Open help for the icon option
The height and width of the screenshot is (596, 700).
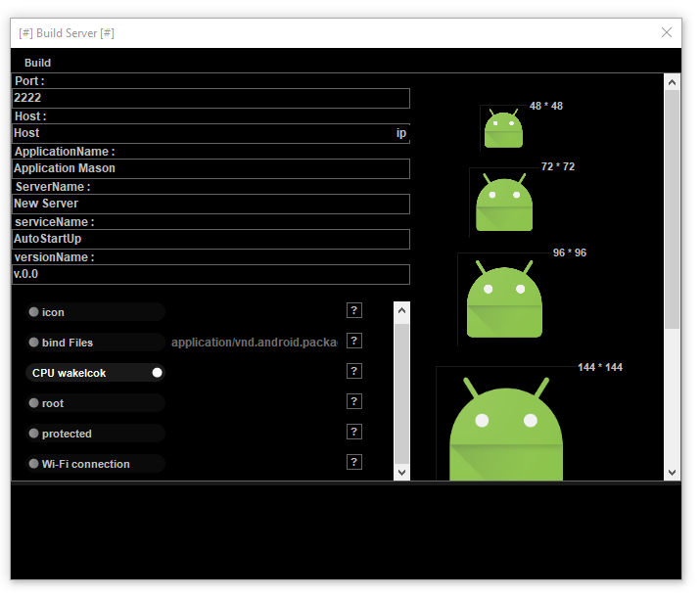pyautogui.click(x=354, y=310)
